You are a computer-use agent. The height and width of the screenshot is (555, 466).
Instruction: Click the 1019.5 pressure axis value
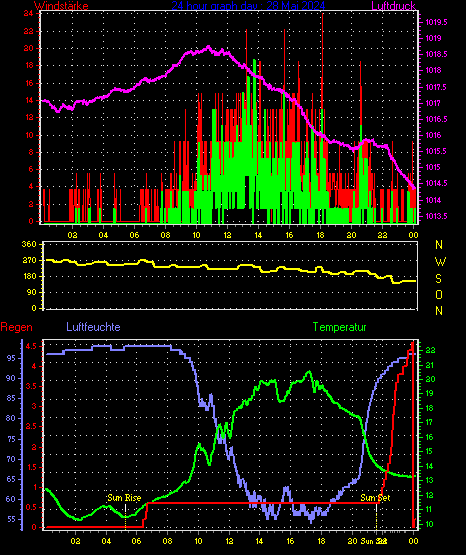tap(436, 22)
